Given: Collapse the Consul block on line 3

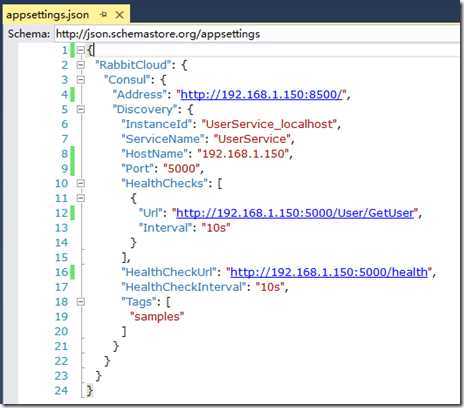Looking at the screenshot, I should point(81,80).
